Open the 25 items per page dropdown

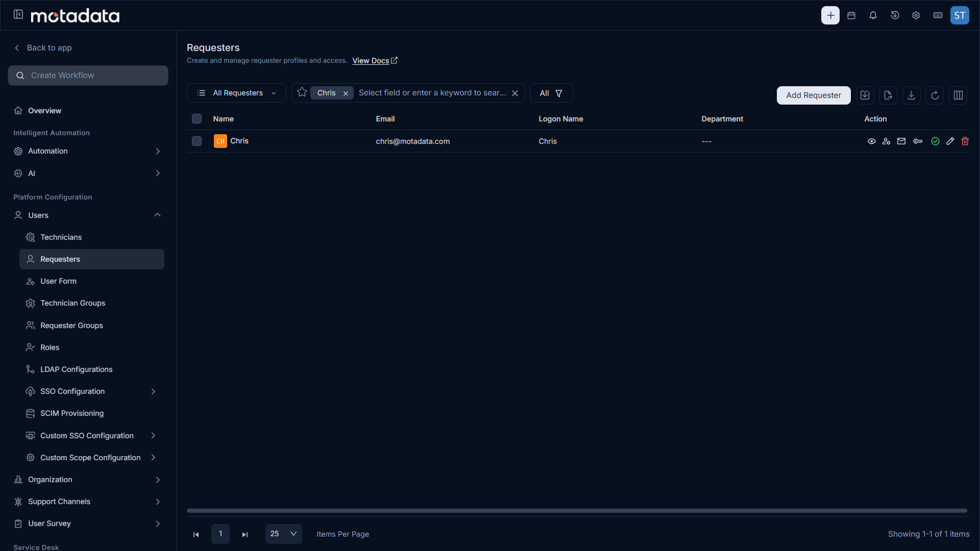click(x=283, y=534)
